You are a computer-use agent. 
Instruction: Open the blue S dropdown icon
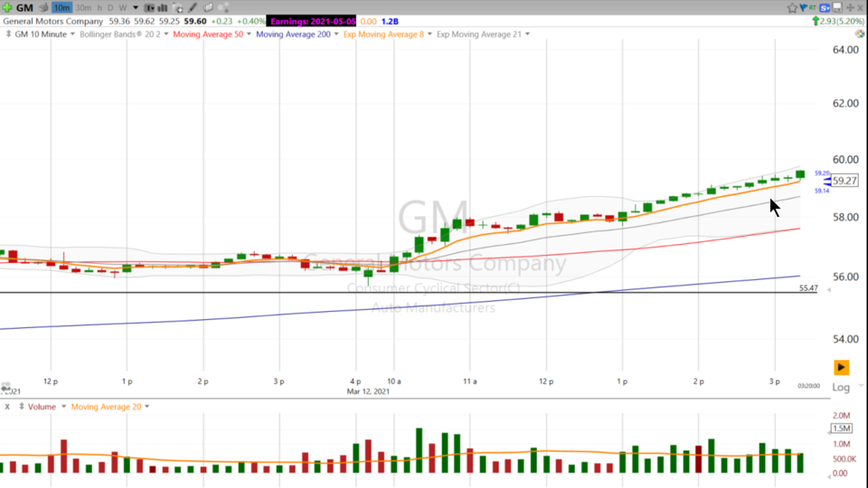(x=825, y=8)
